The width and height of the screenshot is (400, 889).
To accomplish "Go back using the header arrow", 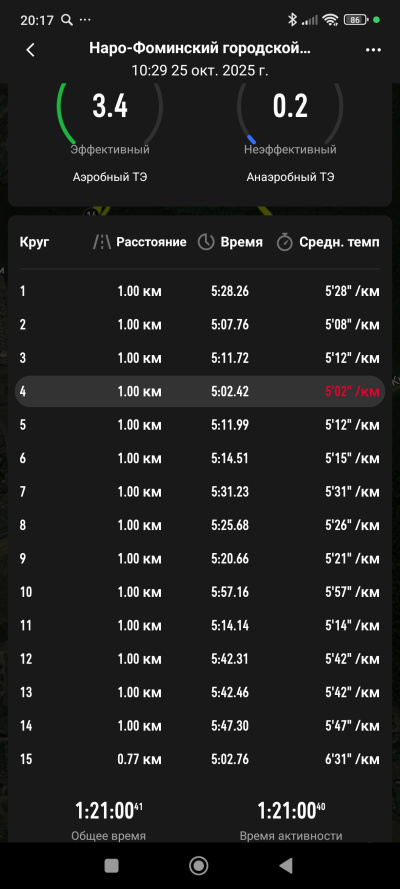I will click(x=31, y=50).
